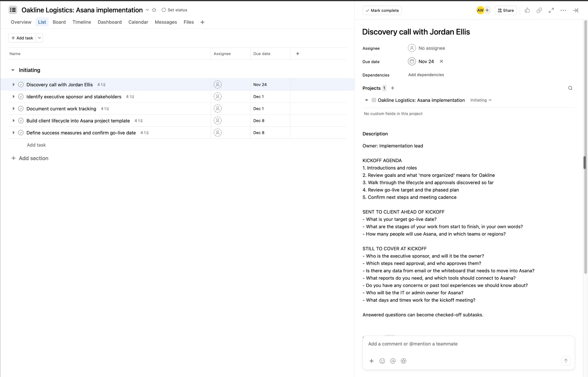
Task: Copy task link with chain icon
Action: [x=539, y=10]
